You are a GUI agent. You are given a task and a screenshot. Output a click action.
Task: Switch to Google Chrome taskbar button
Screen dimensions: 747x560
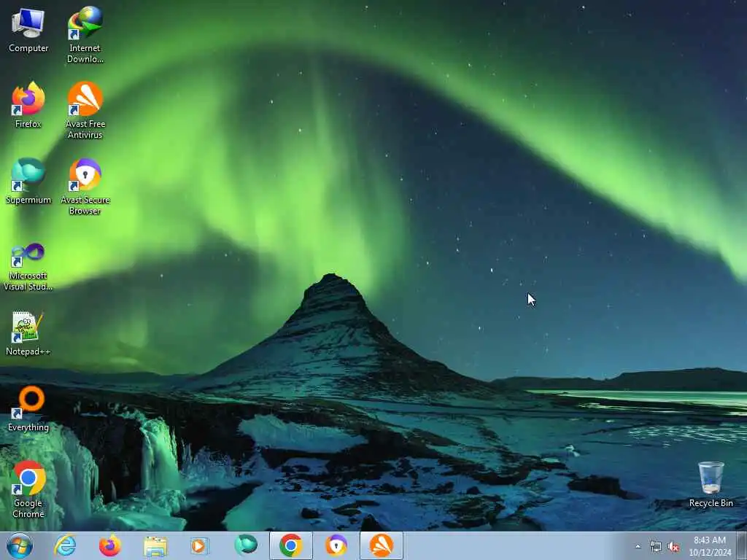[x=291, y=545]
